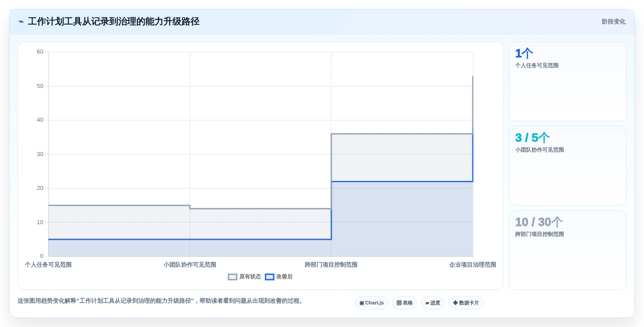644x327 pixels.
Task: Click the y-axis value 50
Action: point(40,86)
